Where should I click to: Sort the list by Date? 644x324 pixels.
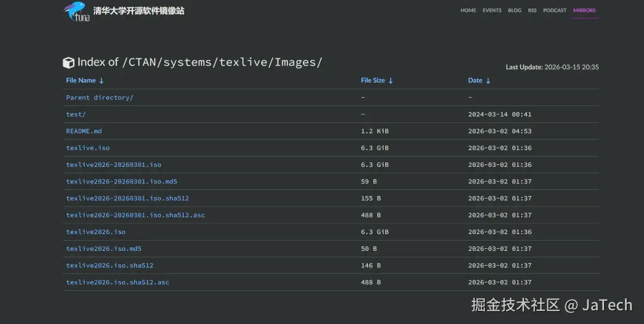click(x=479, y=80)
